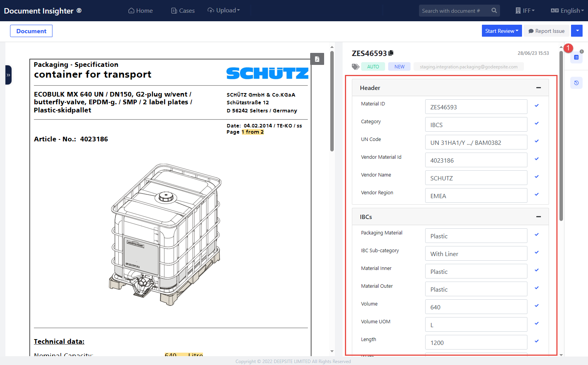Click the Report Issue button

[x=546, y=31]
